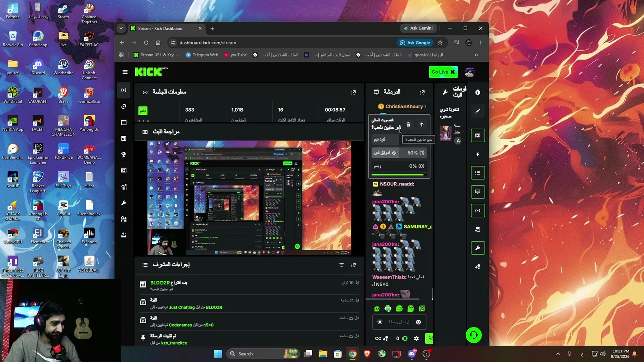The width and height of the screenshot is (644, 362).
Task: Collapse the poll with the up arrow
Action: click(x=421, y=124)
